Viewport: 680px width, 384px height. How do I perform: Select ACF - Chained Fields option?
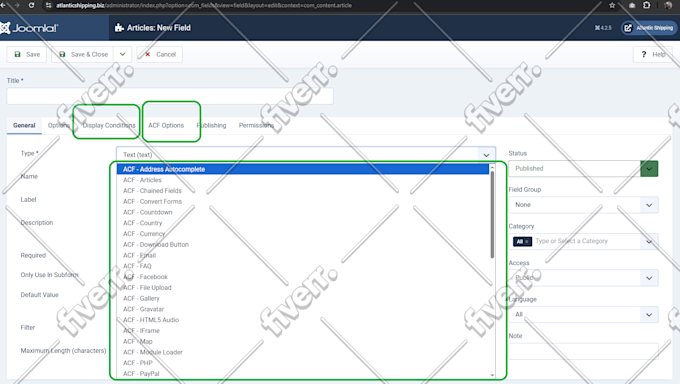coord(303,190)
